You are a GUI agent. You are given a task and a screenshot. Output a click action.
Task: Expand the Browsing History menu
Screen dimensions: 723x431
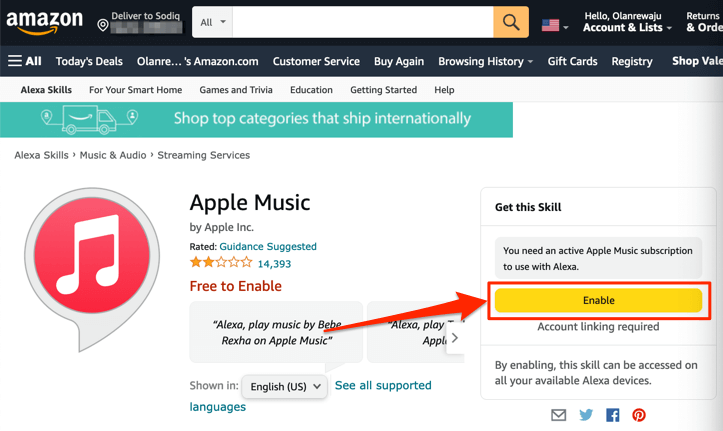tap(485, 61)
